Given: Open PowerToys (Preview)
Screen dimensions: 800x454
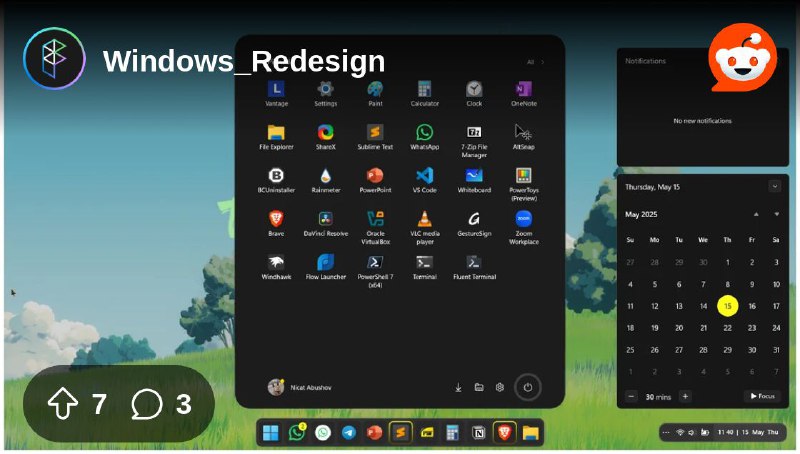Looking at the screenshot, I should 523,184.
